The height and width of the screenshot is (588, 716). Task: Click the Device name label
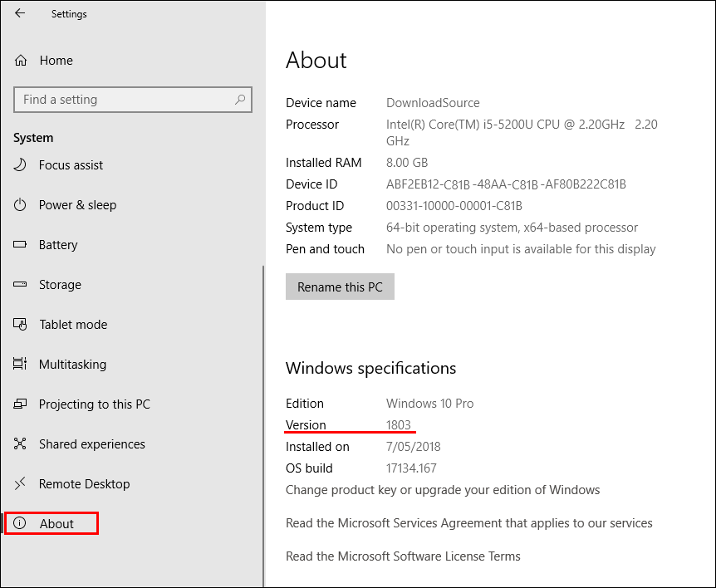[321, 103]
